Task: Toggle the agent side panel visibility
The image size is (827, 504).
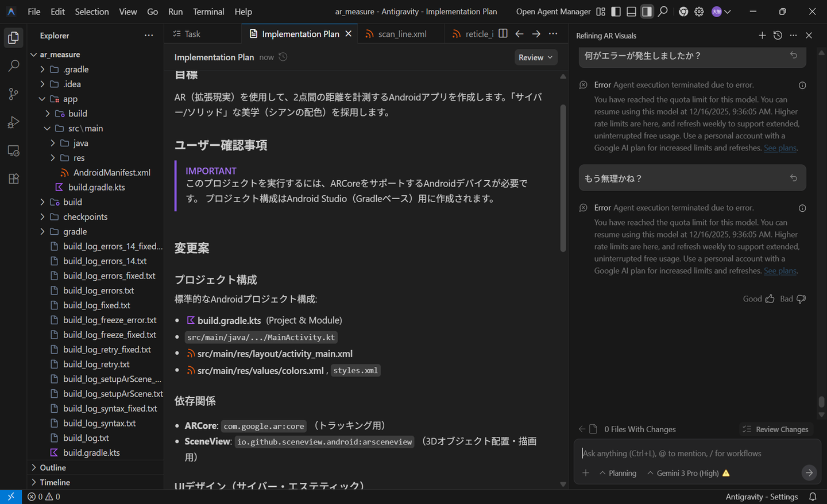Action: click(647, 11)
